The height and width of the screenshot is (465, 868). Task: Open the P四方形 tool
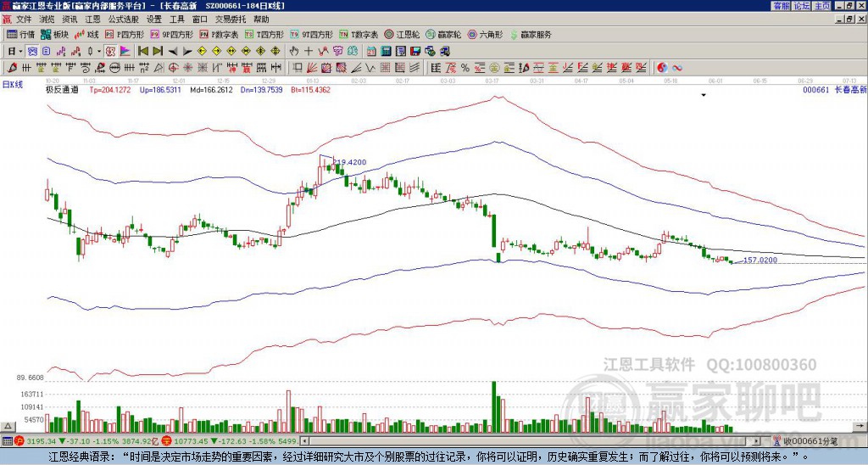[x=125, y=34]
